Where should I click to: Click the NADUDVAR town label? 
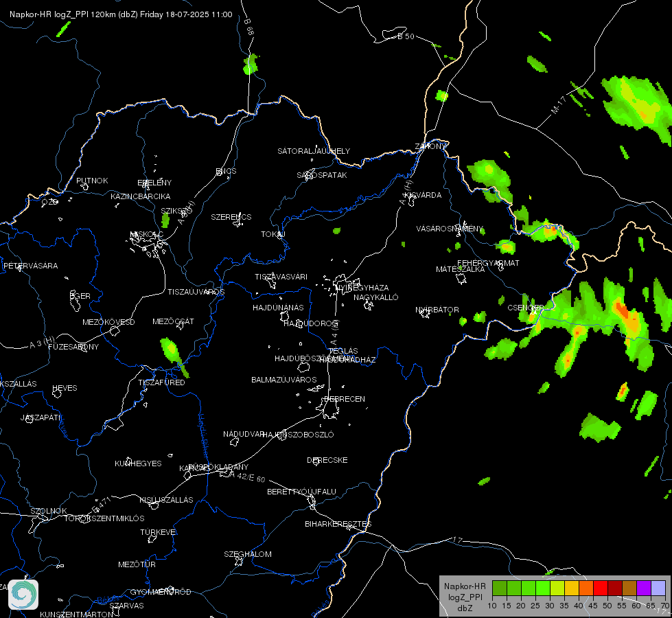[244, 434]
